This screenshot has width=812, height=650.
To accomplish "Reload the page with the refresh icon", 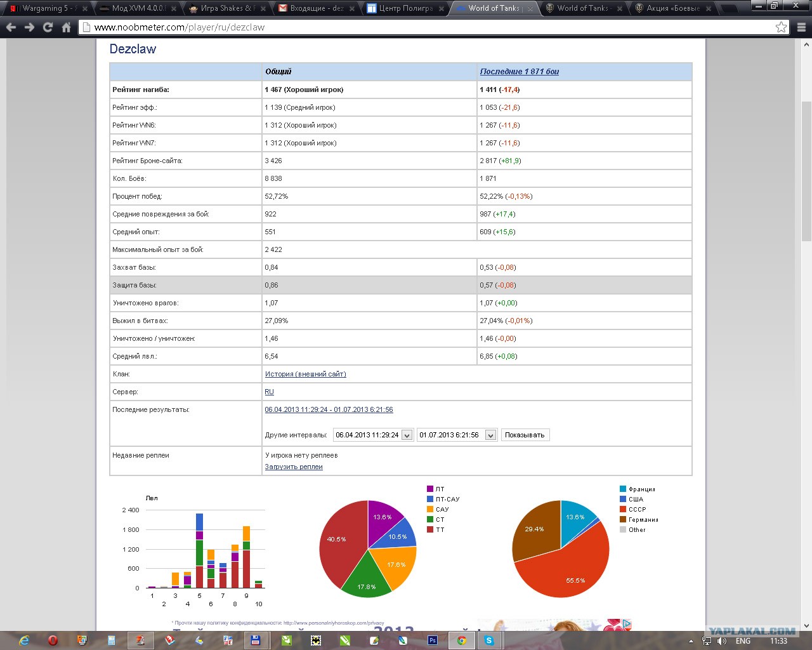I will [48, 27].
